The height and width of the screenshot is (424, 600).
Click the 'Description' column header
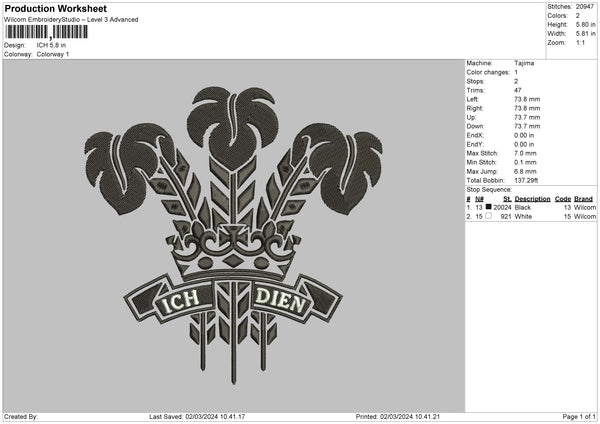point(532,199)
